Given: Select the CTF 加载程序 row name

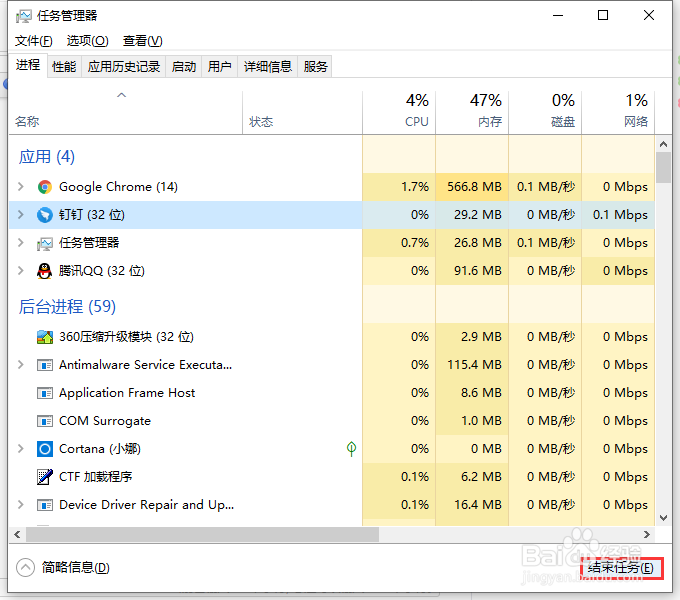Looking at the screenshot, I should click(x=95, y=477).
